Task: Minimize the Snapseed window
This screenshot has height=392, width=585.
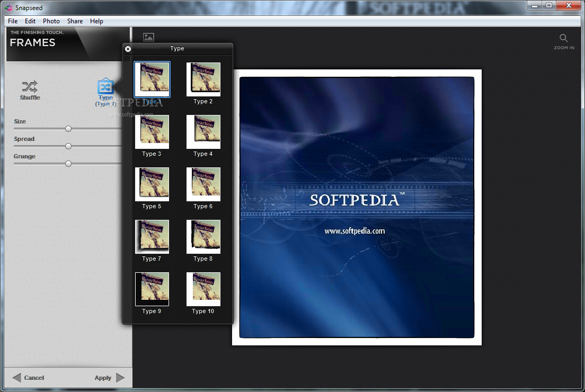Action: [535, 6]
